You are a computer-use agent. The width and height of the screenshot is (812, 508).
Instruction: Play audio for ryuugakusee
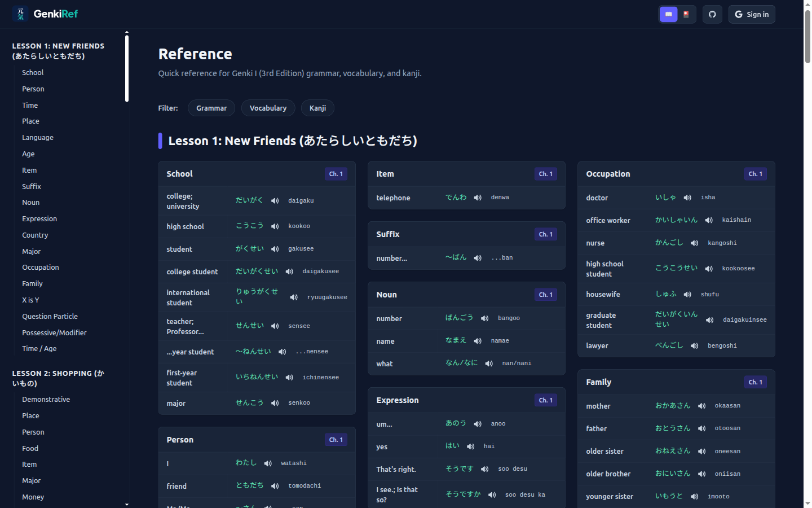point(294,297)
